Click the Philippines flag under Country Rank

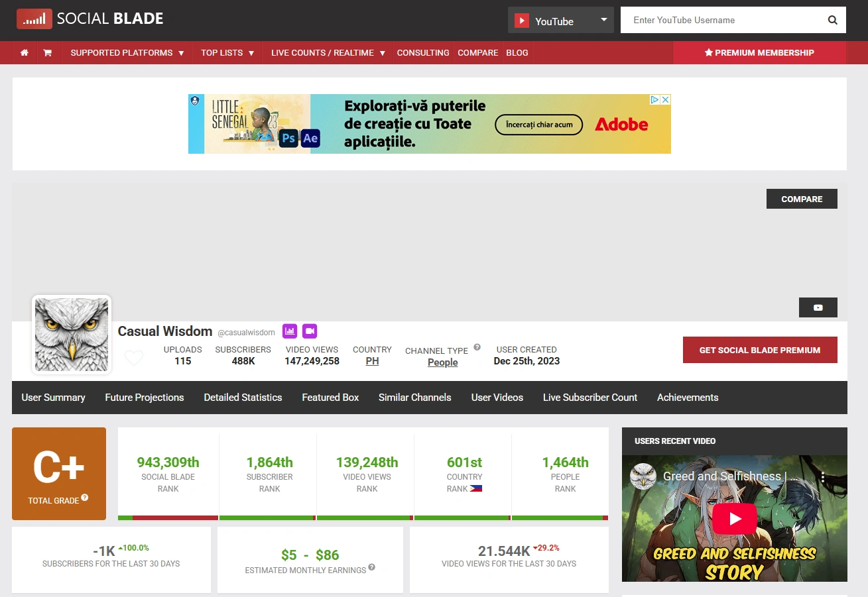475,489
